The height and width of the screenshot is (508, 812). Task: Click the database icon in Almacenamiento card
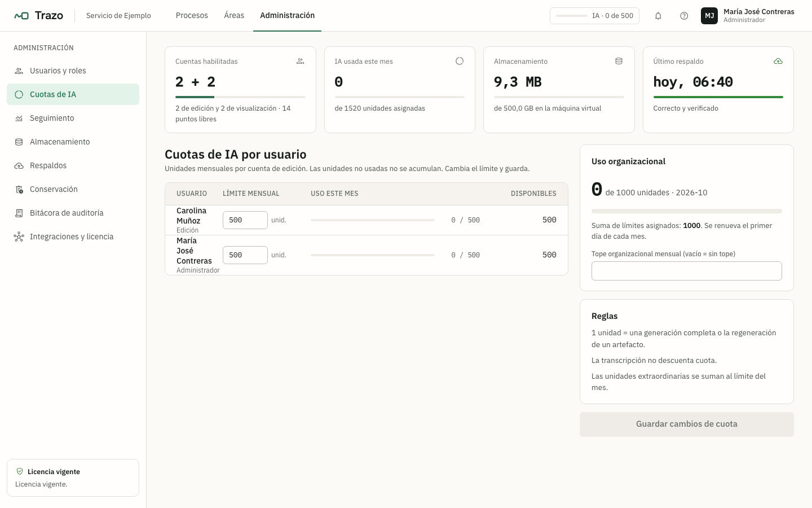619,61
